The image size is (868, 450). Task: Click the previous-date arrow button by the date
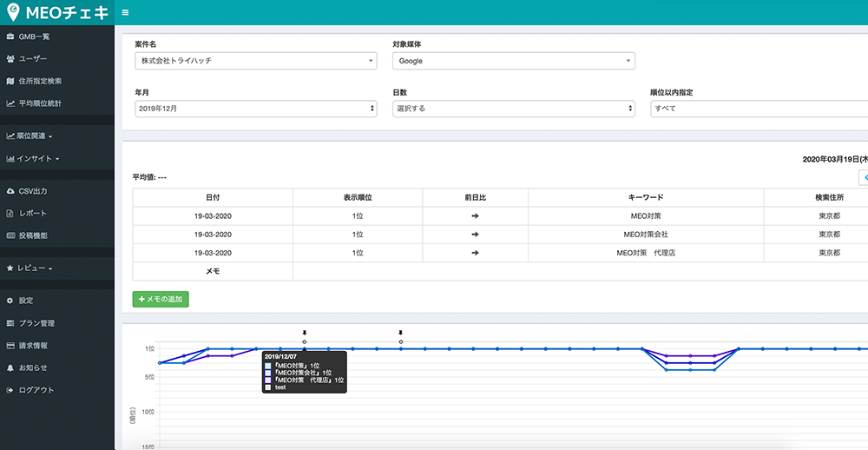pos(864,177)
